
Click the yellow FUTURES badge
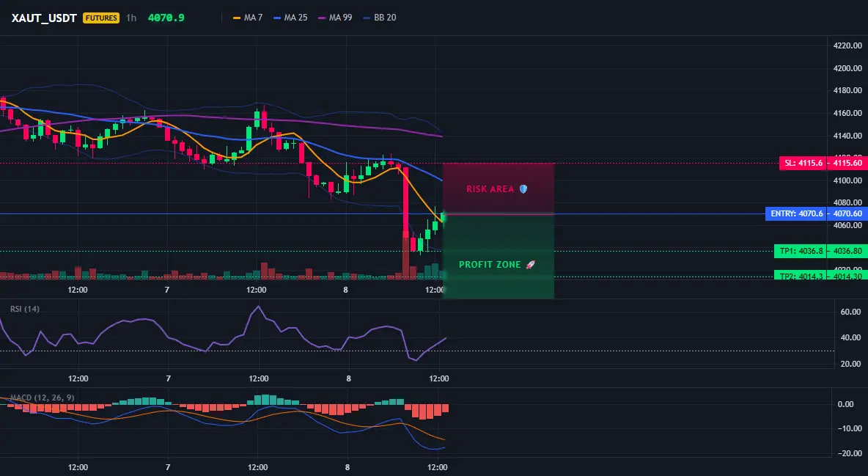pos(100,18)
